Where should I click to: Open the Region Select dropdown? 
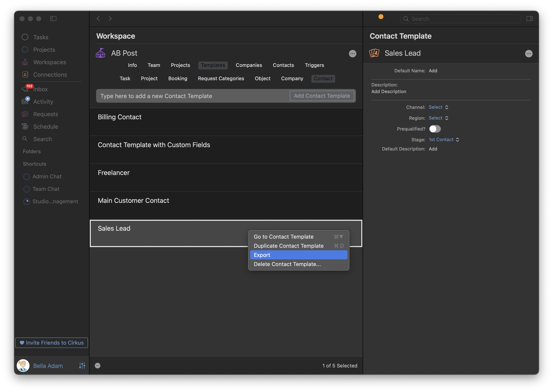438,118
